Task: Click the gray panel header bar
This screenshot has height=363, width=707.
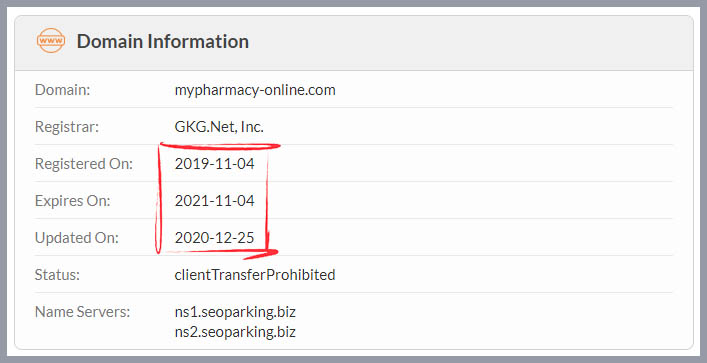Action: pyautogui.click(x=354, y=43)
